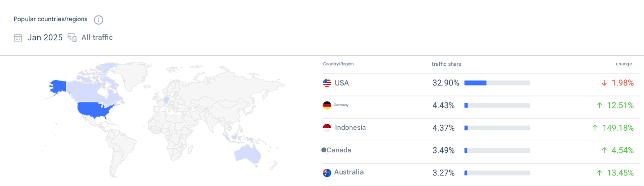Click the devices icon beside All traffic

click(72, 37)
